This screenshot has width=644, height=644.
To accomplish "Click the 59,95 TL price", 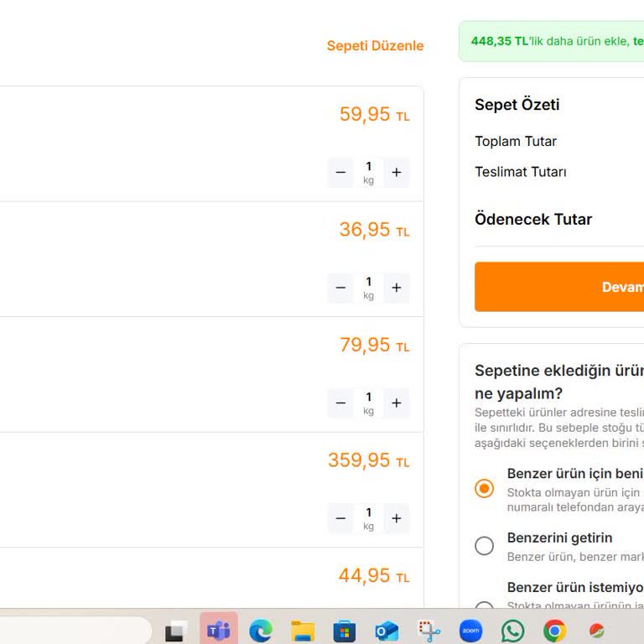I will 374,114.
